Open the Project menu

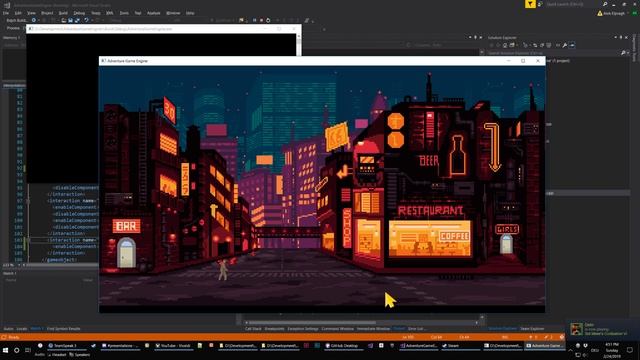click(x=47, y=13)
